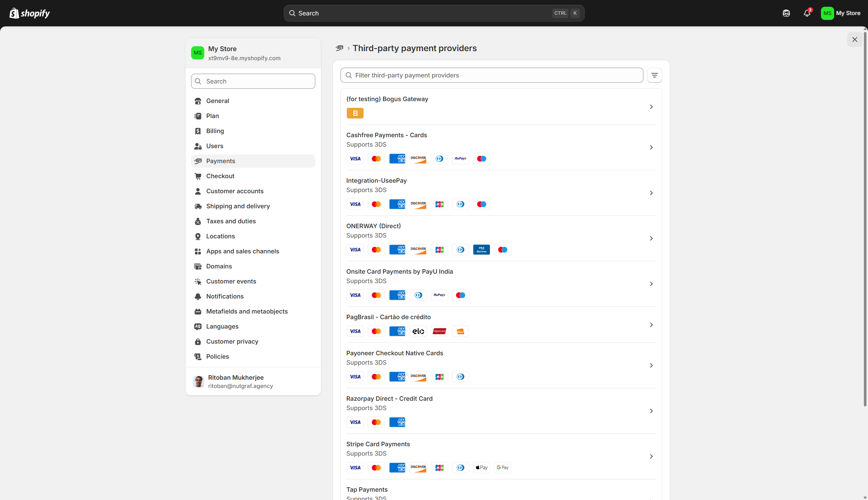Viewport: 868px width, 500px height.
Task: Click the Shopify logo in the top bar
Action: (x=29, y=13)
